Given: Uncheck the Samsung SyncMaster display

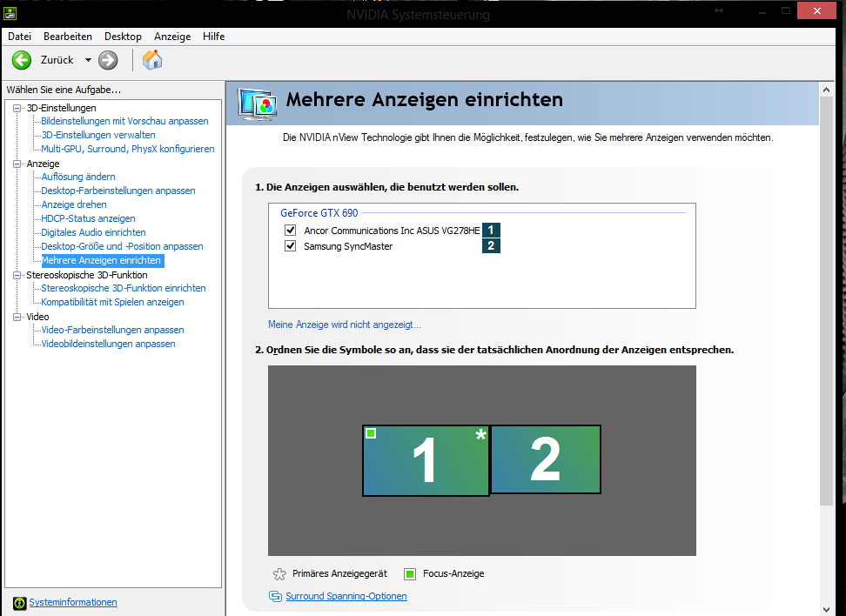Looking at the screenshot, I should point(291,246).
